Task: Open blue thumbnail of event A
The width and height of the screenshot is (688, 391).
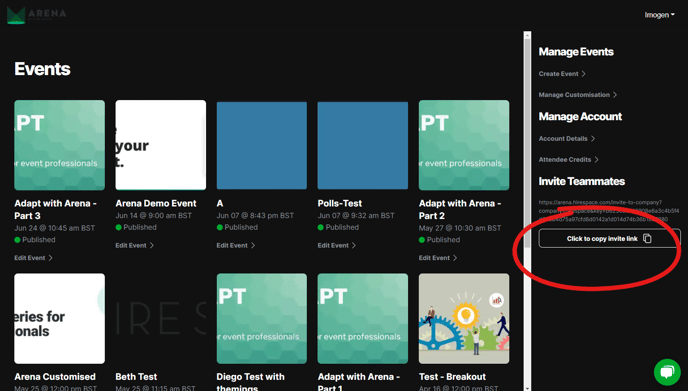Action: pyautogui.click(x=262, y=145)
